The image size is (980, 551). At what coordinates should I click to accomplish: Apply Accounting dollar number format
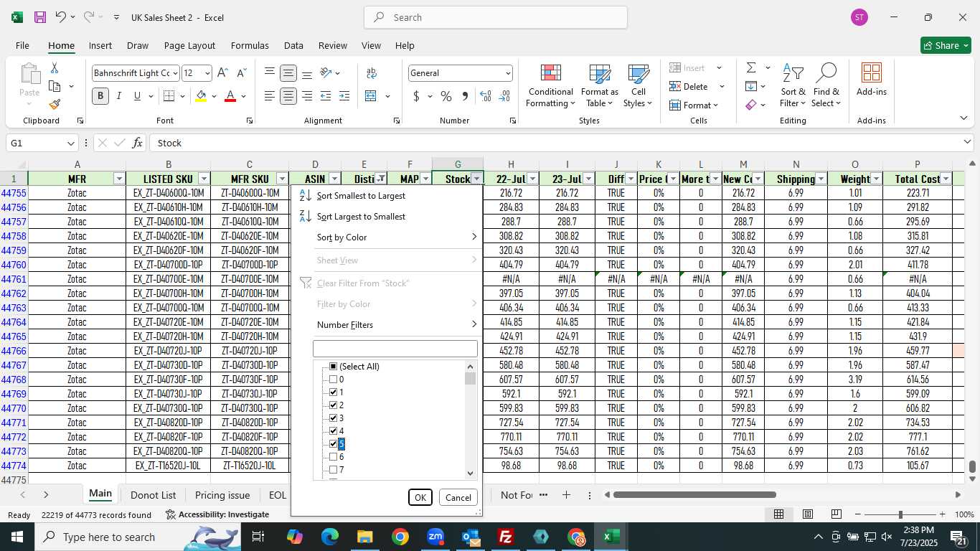417,96
